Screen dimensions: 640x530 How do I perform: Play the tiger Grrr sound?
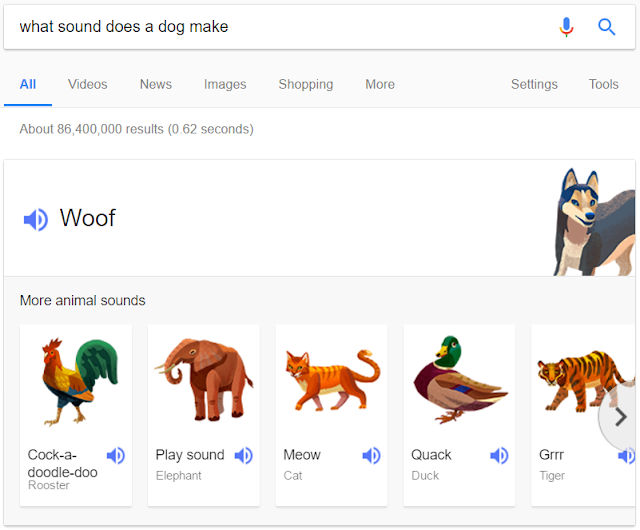point(627,455)
